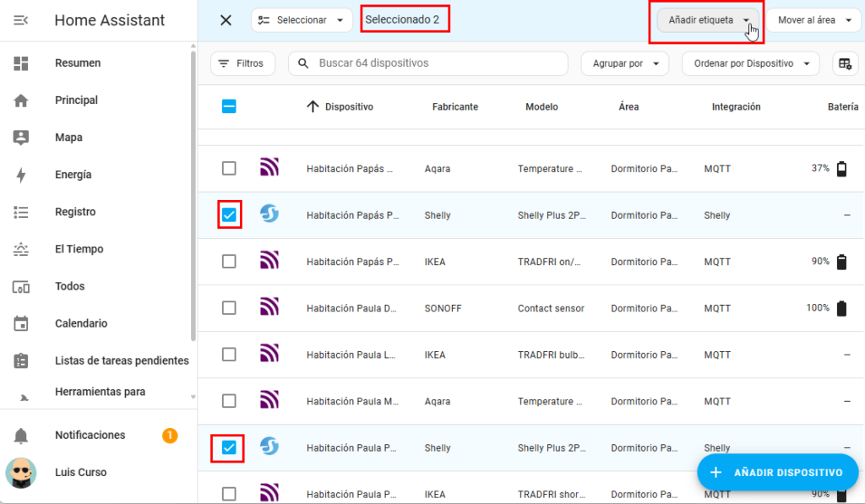Click the Mapa sidebar icon
865x504 pixels.
click(x=21, y=138)
